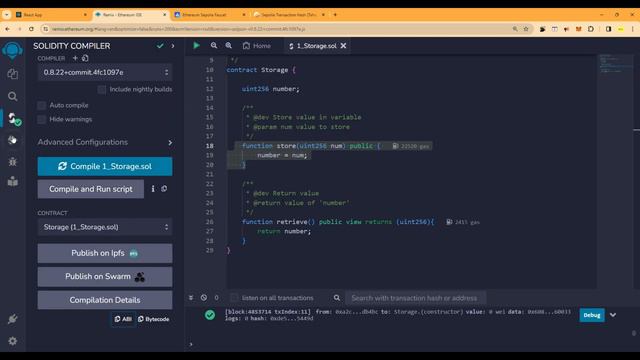640x360 pixels.
Task: Click the Debug button in terminal
Action: pos(592,315)
